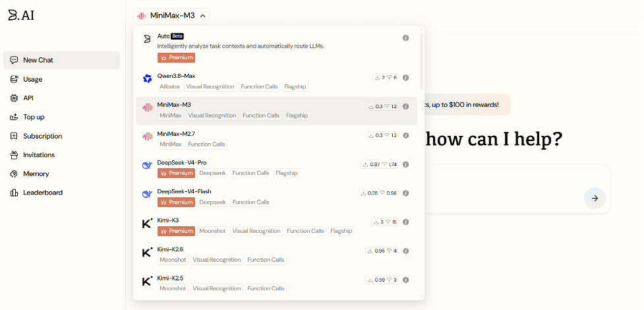
Task: Choose the Kimi-K2.5 model
Action: click(x=276, y=284)
